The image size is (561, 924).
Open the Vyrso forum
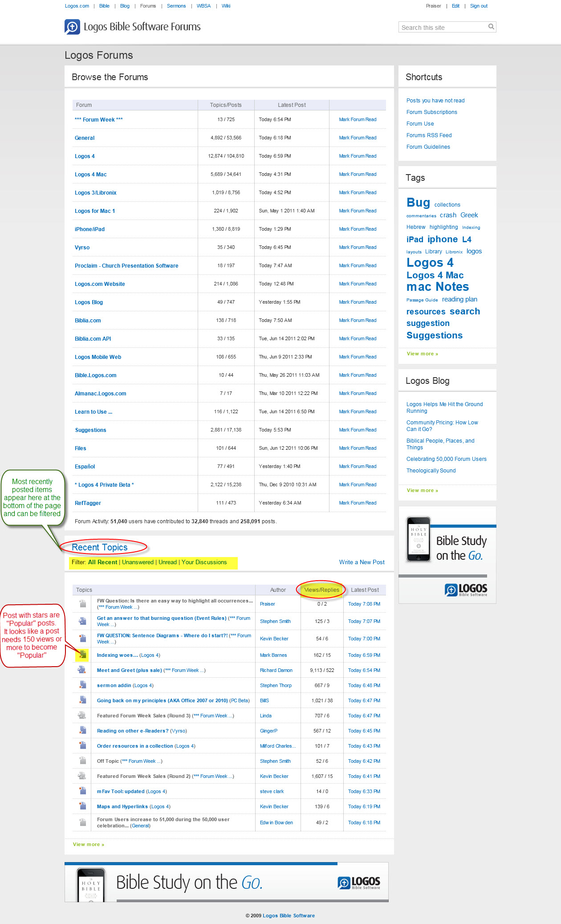point(82,247)
